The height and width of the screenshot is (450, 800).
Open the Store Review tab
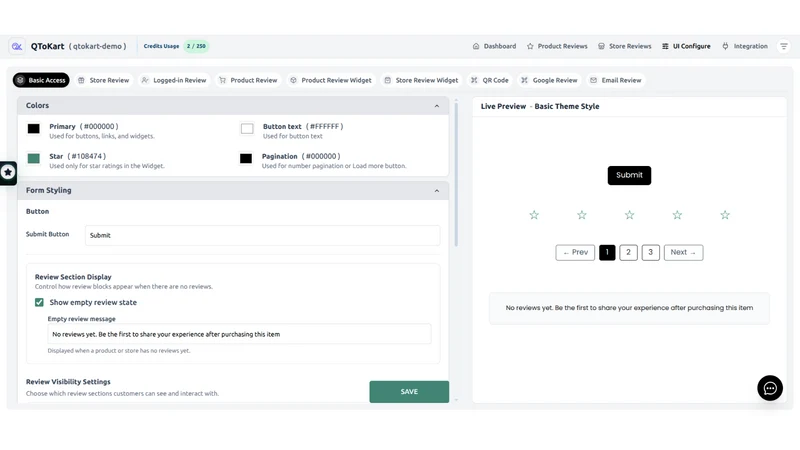(104, 80)
